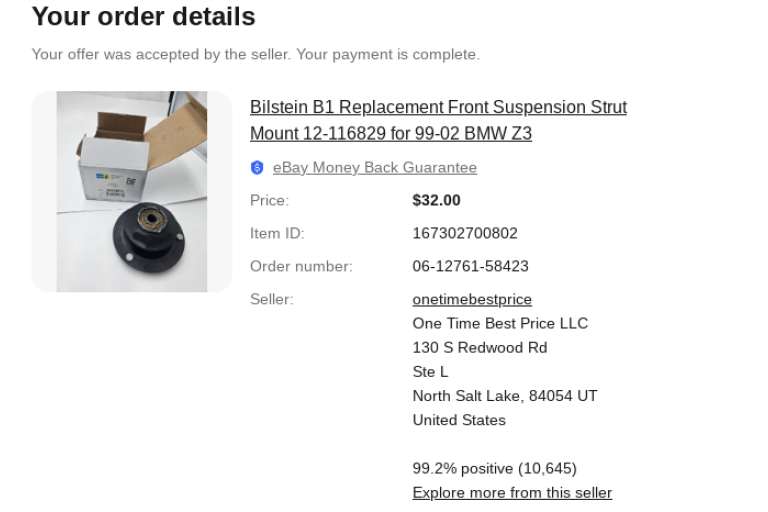This screenshot has width=768, height=512.
Task: Click the blue money-back guarantee shield icon
Action: tap(257, 168)
